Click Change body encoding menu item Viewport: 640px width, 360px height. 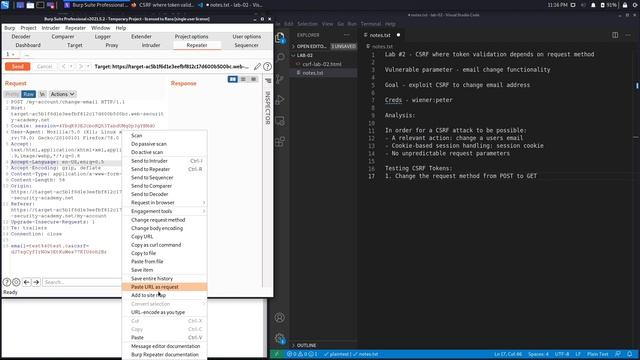pyautogui.click(x=164, y=228)
